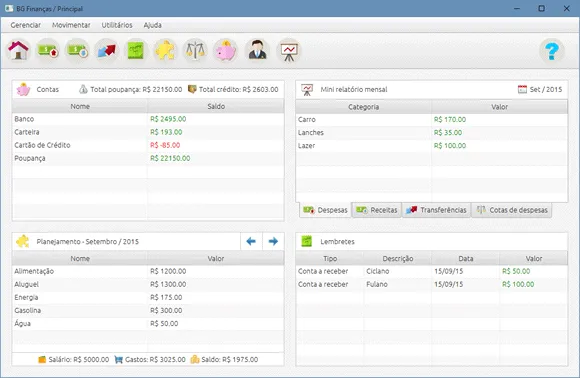Click the Gastos shopping cart icon

tap(118, 359)
